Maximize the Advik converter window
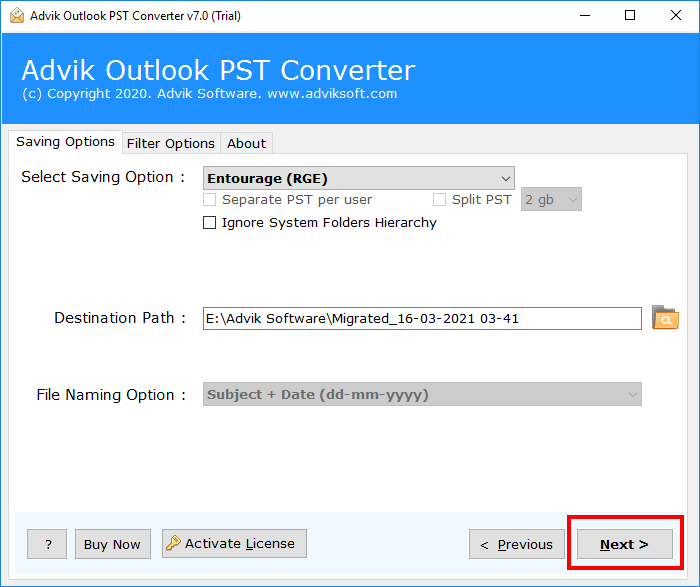 coord(630,16)
